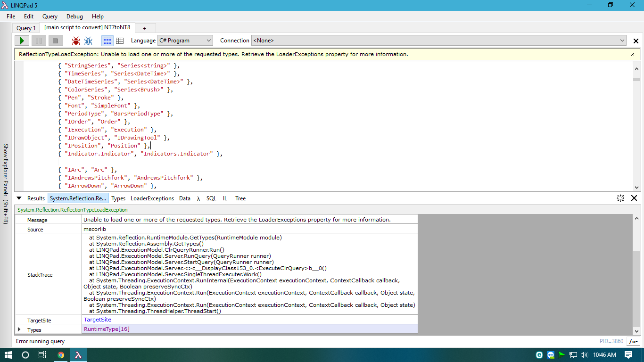644x362 pixels.
Task: Click the blue TargetSite link
Action: 98,320
